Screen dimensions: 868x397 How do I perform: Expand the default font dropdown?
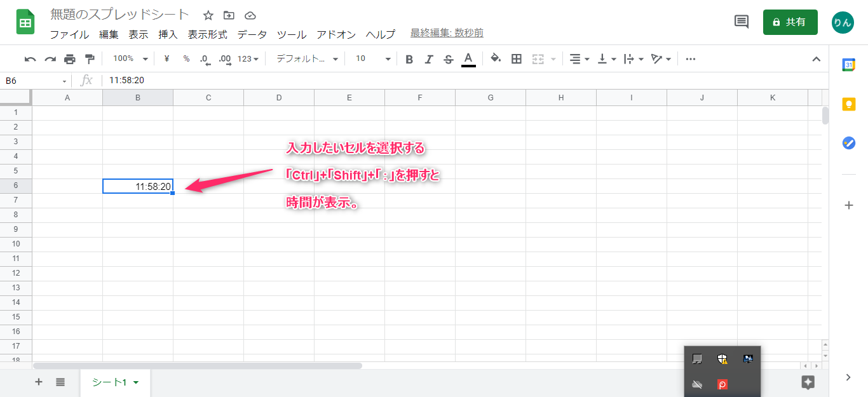click(x=307, y=58)
